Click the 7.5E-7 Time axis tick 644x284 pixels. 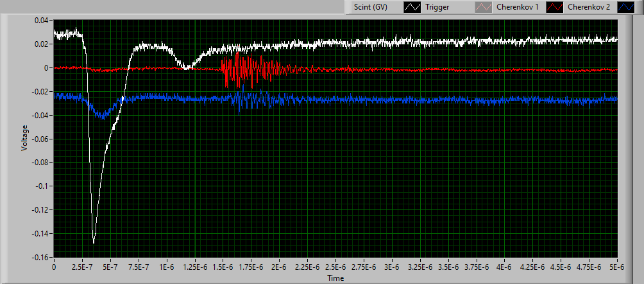[139, 267]
